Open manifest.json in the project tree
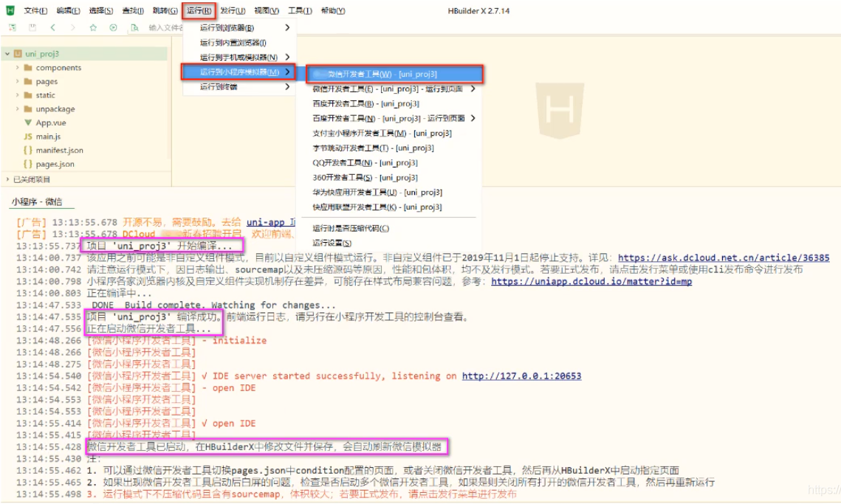Viewport: 841px width, 504px height. point(60,150)
